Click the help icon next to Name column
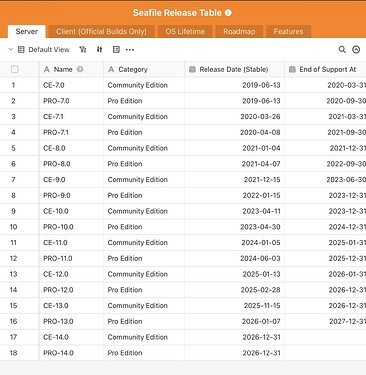The image size is (366, 375). pyautogui.click(x=80, y=69)
